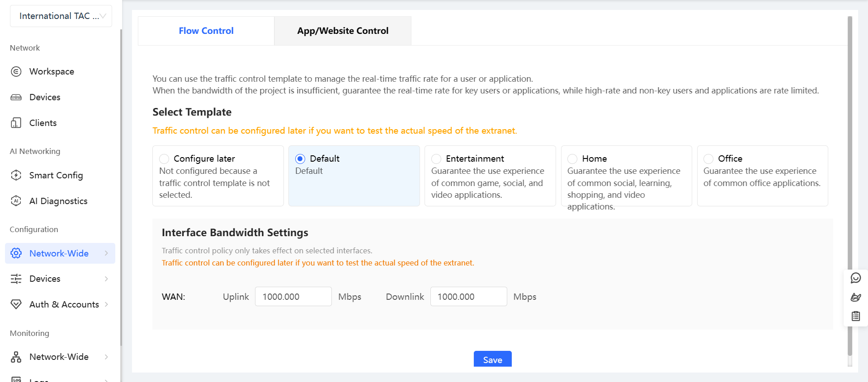This screenshot has height=382, width=868.
Task: Expand the Configuration Devices chevron
Action: pos(106,279)
